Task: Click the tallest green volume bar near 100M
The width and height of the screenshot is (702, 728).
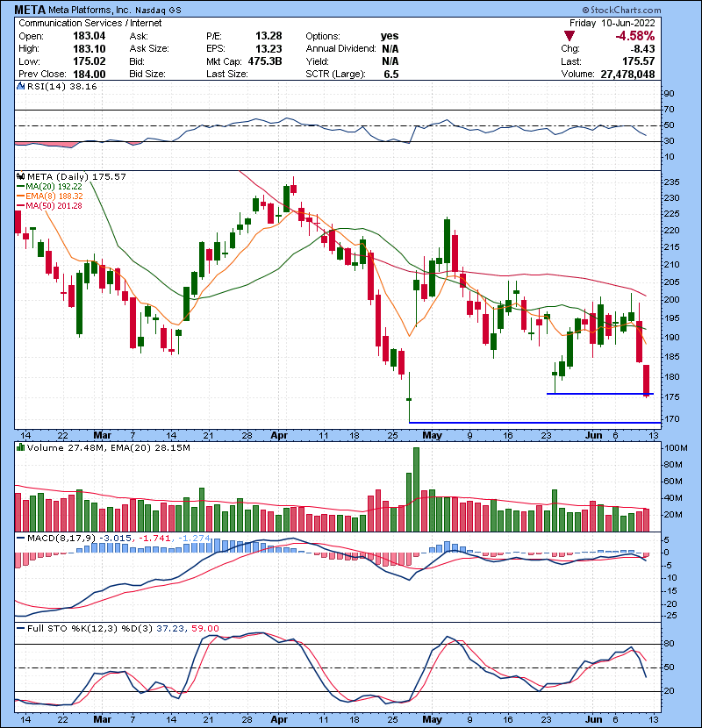Action: tap(416, 489)
